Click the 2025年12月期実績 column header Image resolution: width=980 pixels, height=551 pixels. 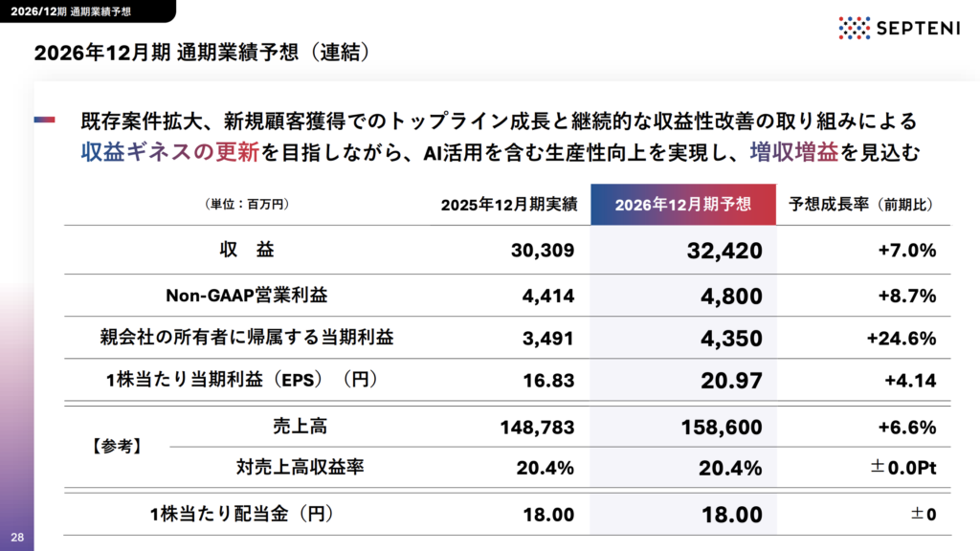[509, 205]
